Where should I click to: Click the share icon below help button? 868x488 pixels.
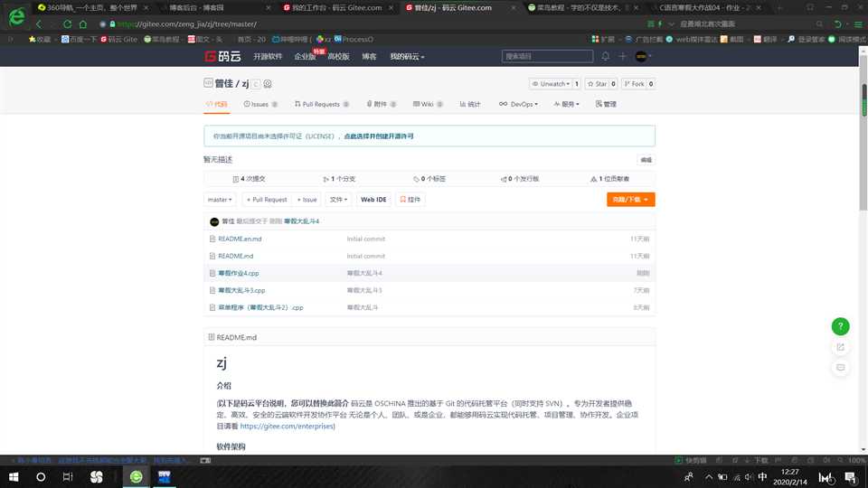[x=840, y=347]
